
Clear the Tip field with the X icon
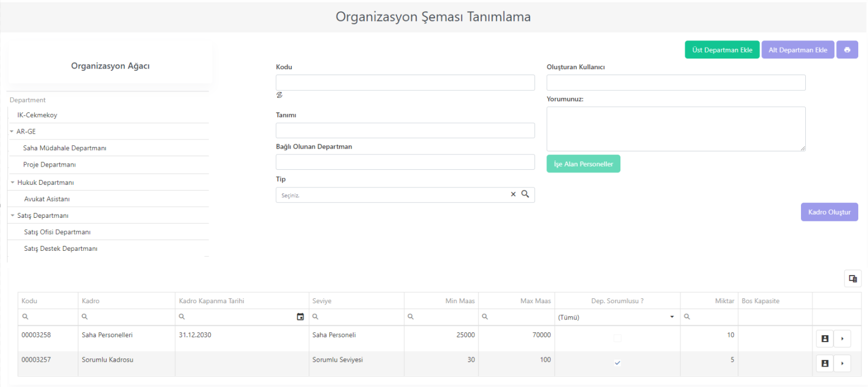(x=513, y=194)
